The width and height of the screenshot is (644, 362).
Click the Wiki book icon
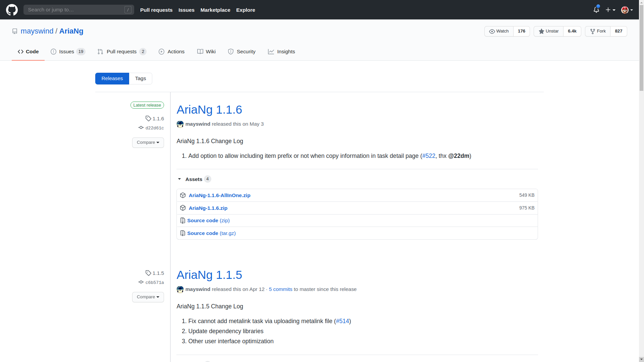[200, 52]
